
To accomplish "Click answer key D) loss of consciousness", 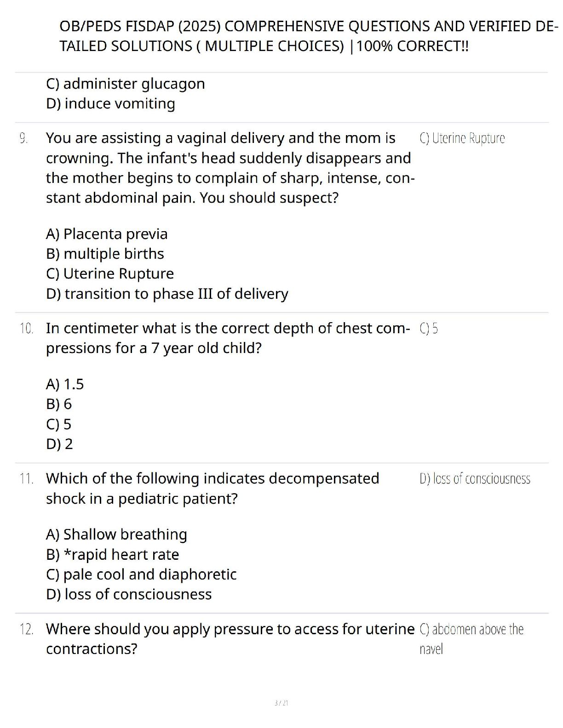I will pos(475,479).
